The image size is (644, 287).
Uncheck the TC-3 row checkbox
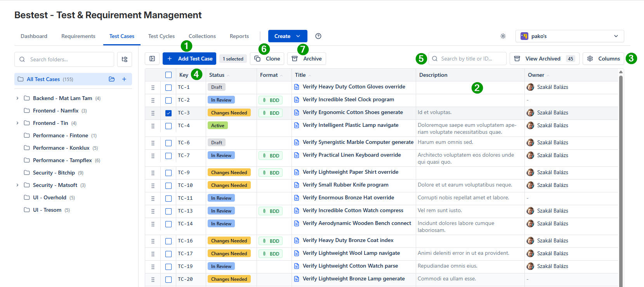coord(168,113)
